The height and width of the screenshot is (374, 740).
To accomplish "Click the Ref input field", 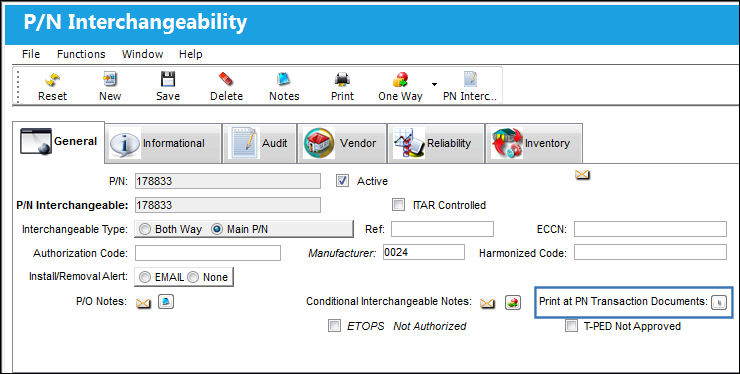I will click(442, 229).
